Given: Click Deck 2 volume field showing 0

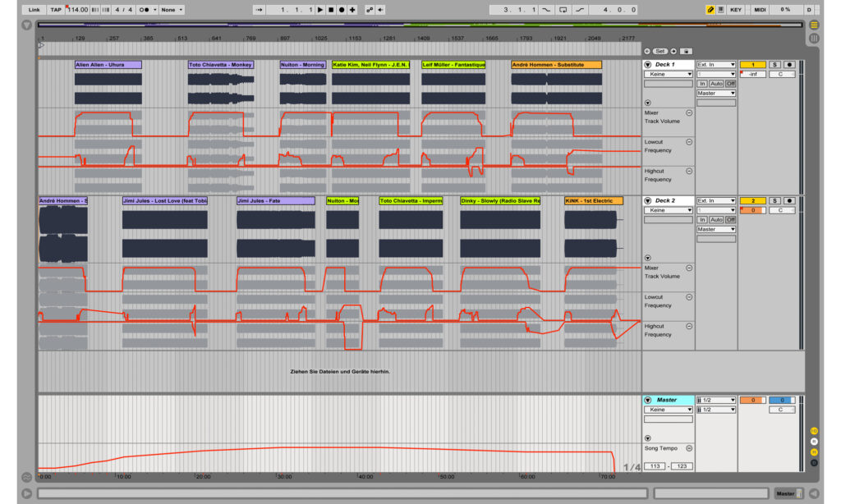Looking at the screenshot, I should 752,210.
